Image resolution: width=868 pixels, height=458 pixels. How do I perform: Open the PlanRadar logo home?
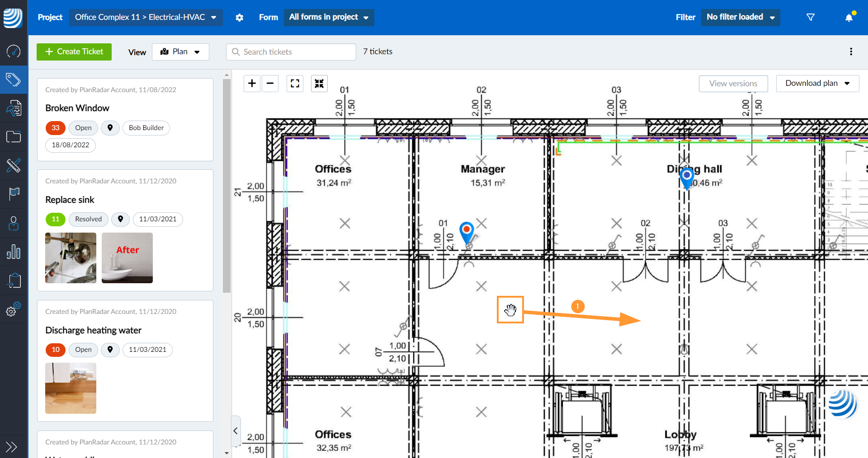click(13, 18)
